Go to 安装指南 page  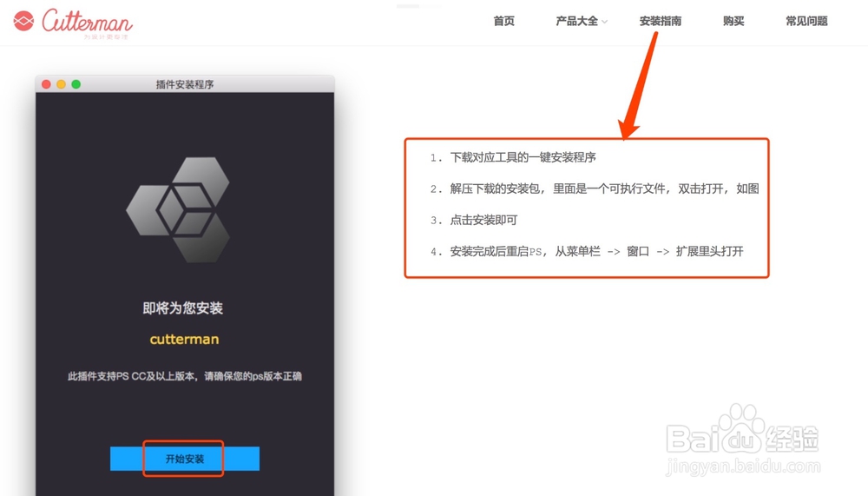[x=661, y=21]
